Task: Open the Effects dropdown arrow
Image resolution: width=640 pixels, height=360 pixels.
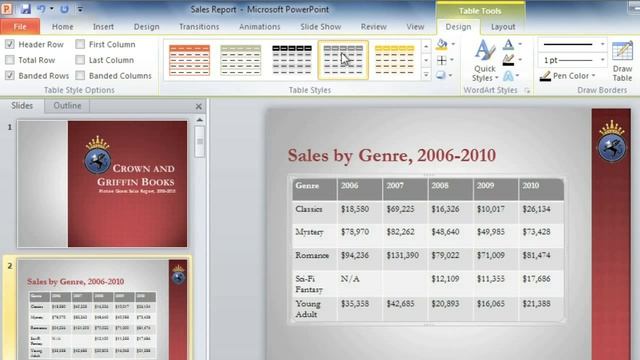Action: 451,76
